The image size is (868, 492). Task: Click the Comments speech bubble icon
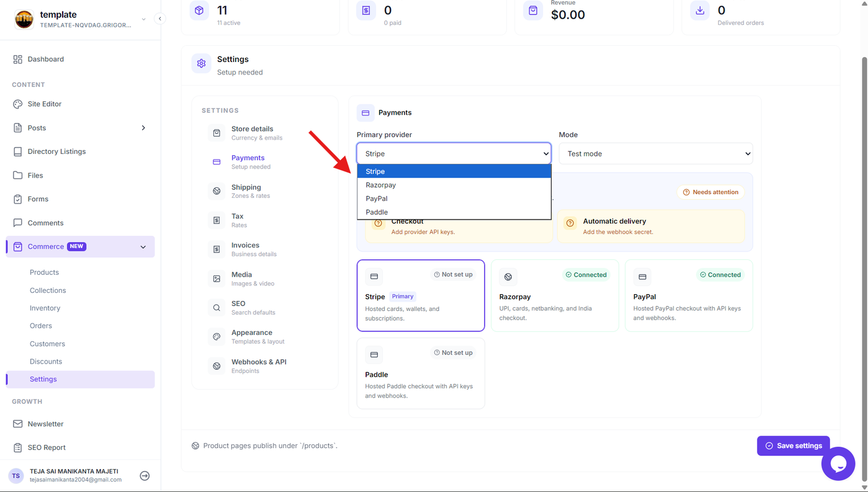click(x=17, y=223)
